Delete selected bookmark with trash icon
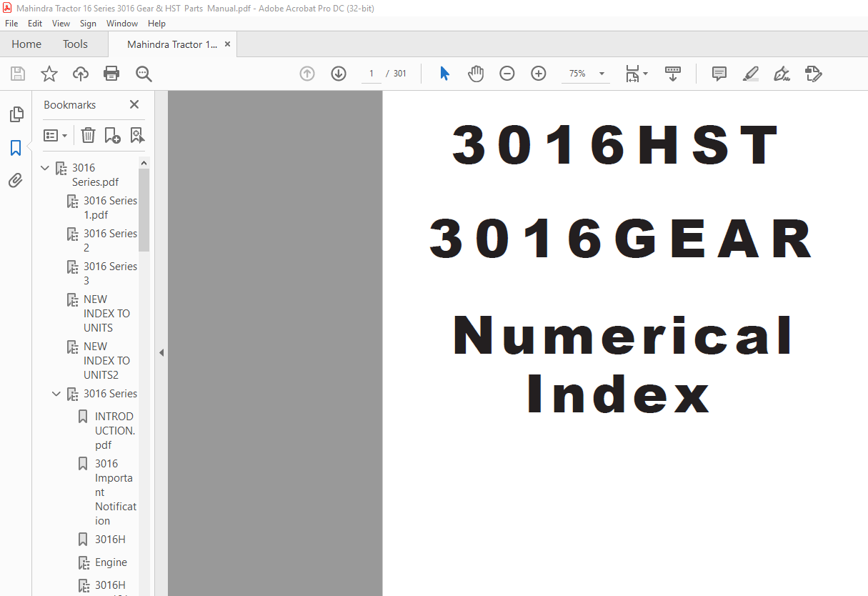The width and height of the screenshot is (868, 596). (x=88, y=135)
